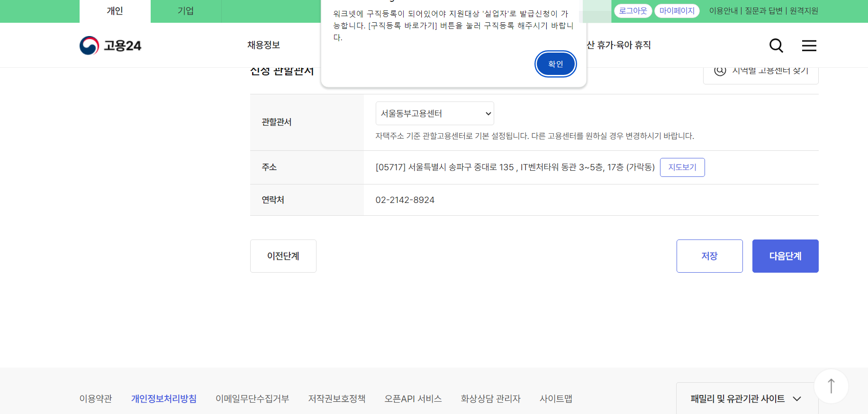This screenshot has height=414, width=868.
Task: Open the hamburger menu icon
Action: click(809, 46)
